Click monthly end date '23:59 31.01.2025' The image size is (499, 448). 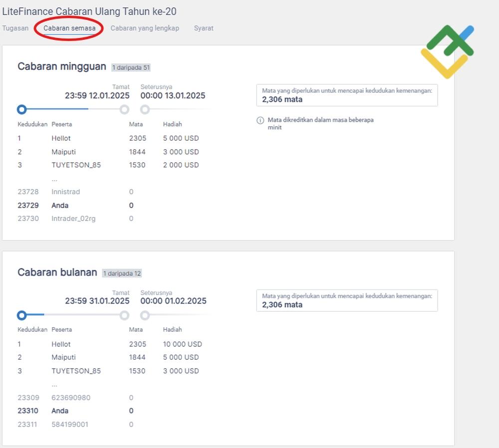[x=97, y=301]
